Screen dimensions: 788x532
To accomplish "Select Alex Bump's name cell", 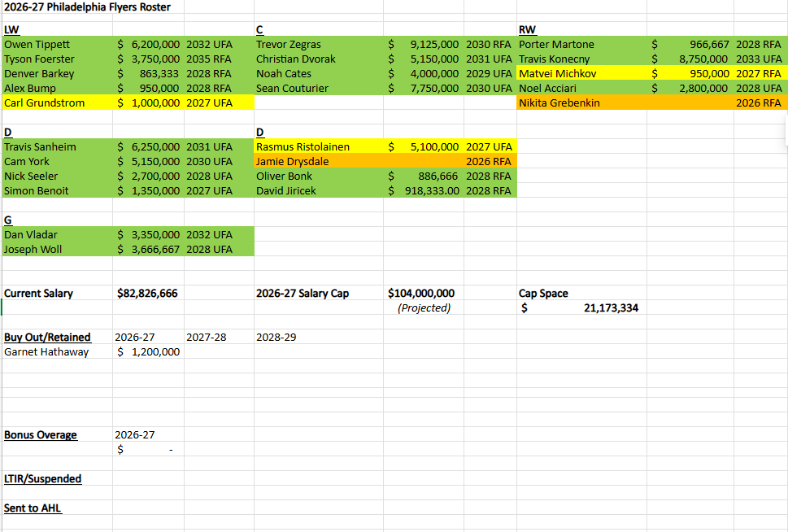I will [57, 88].
